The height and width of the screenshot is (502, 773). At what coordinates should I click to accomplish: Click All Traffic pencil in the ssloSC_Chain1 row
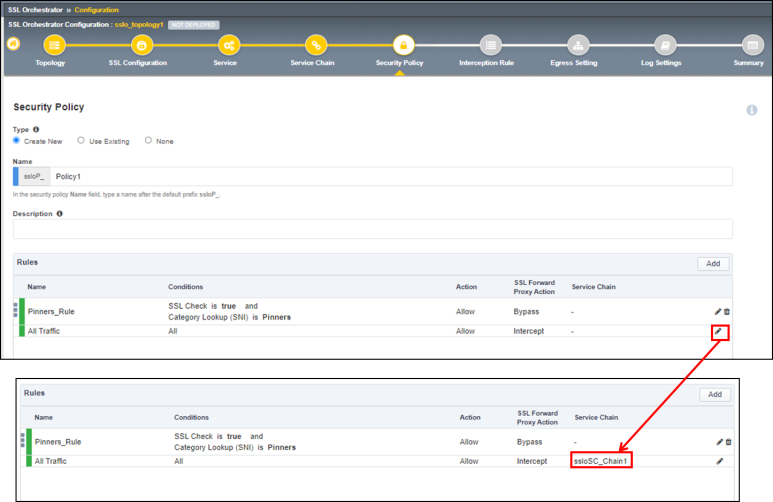720,461
